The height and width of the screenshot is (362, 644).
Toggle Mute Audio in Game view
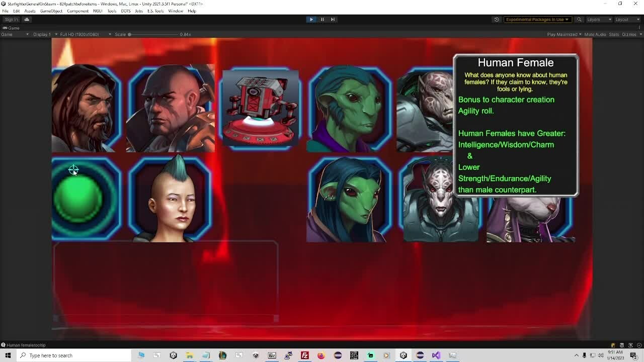[595, 34]
